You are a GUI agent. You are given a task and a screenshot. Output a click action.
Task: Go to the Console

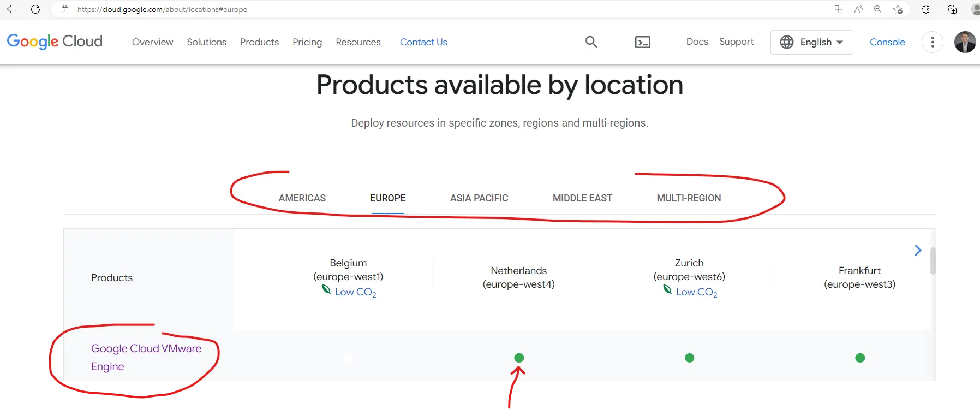[887, 42]
